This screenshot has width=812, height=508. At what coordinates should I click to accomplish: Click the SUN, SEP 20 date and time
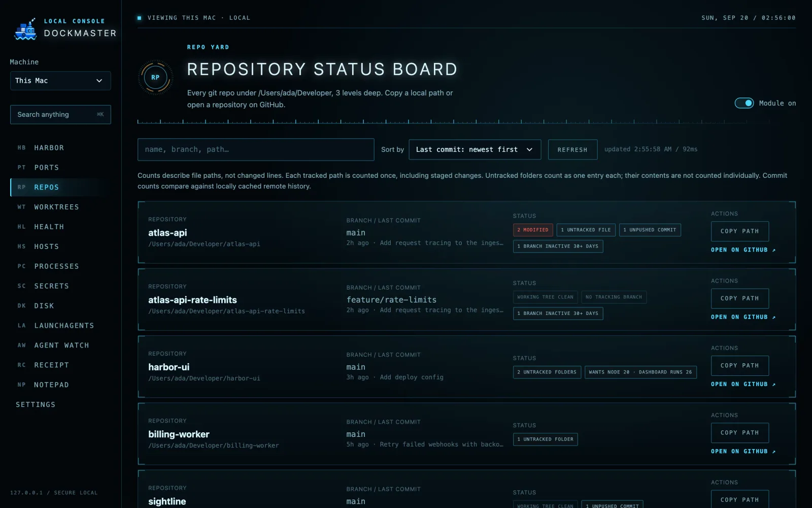pos(749,18)
